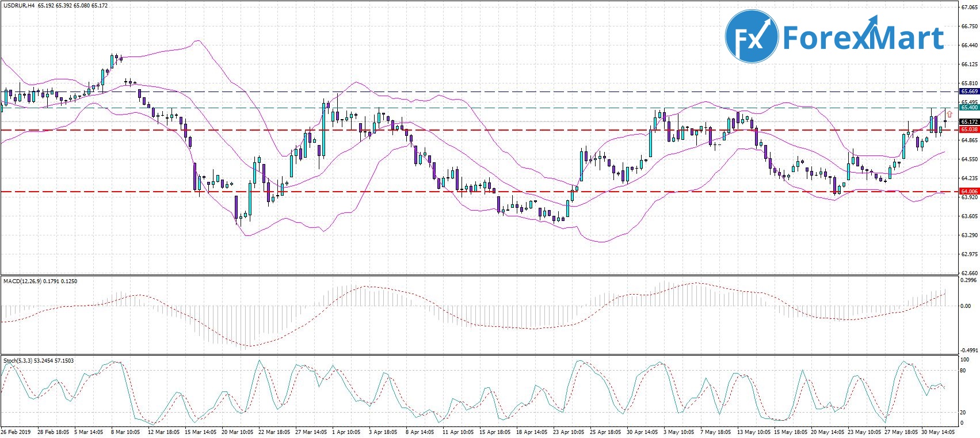980x438 pixels.
Task: Select the 65.400 teal price tag
Action: click(x=970, y=108)
